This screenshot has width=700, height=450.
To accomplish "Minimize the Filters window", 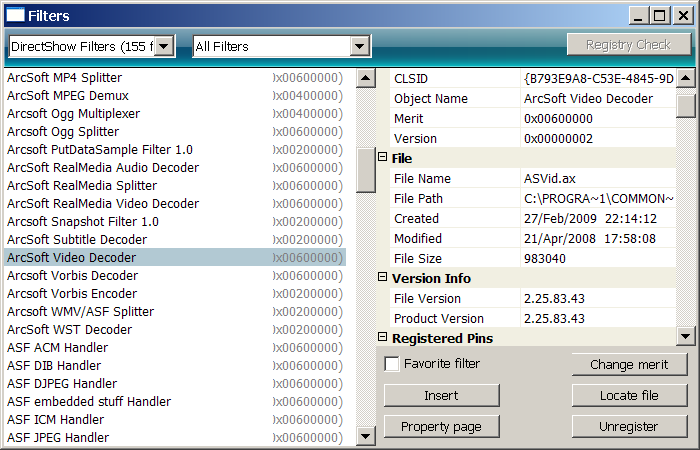I will click(638, 16).
